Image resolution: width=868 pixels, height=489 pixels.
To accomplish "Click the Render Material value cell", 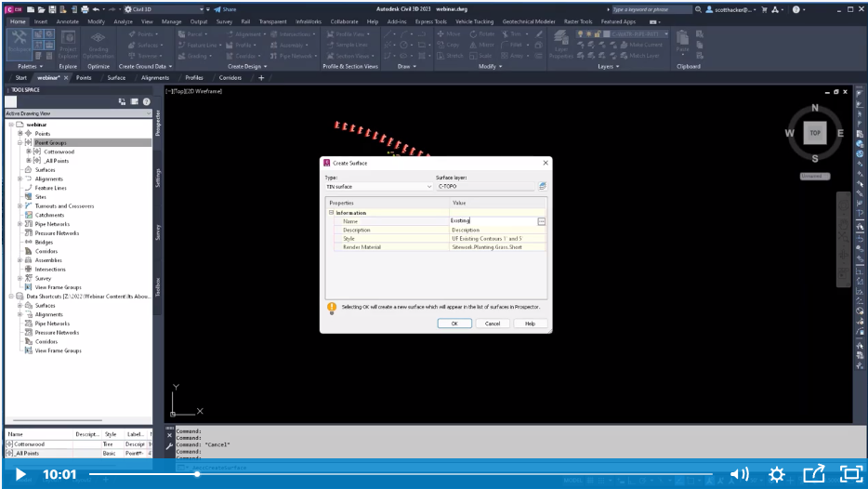I will [498, 247].
